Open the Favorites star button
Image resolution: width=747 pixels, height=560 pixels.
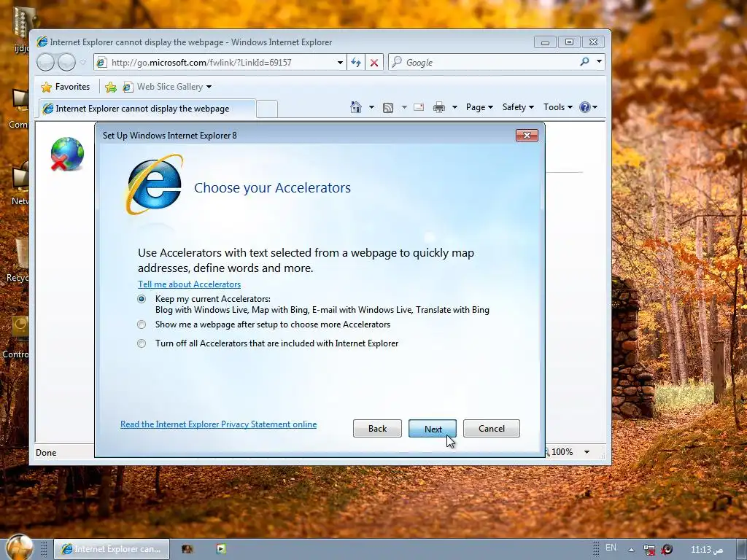coord(66,87)
